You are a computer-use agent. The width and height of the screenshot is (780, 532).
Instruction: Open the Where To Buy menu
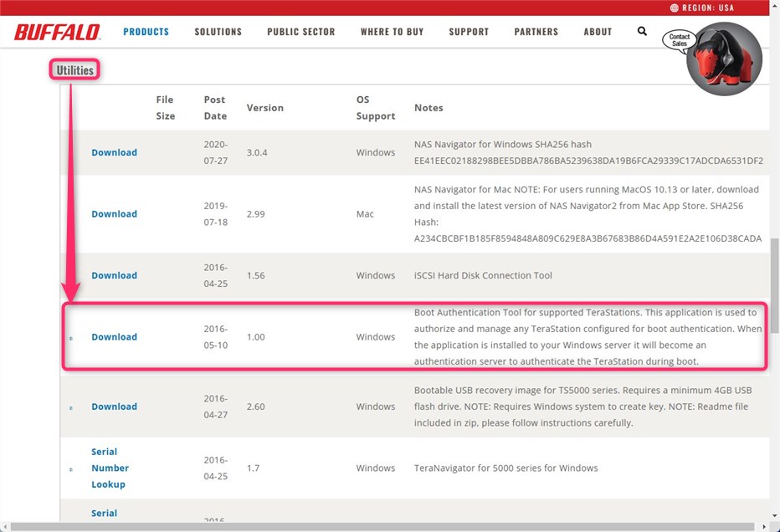(x=392, y=32)
